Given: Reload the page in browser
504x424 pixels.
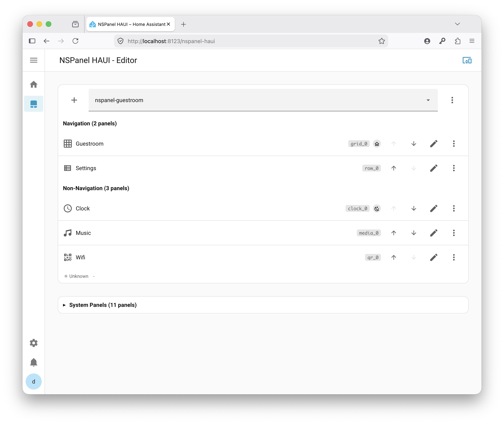Looking at the screenshot, I should click(x=75, y=41).
